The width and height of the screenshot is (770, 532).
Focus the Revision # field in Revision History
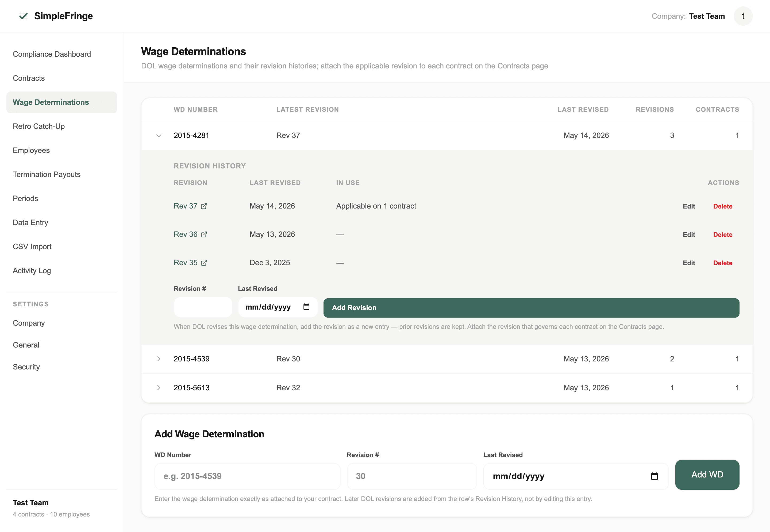(x=203, y=307)
